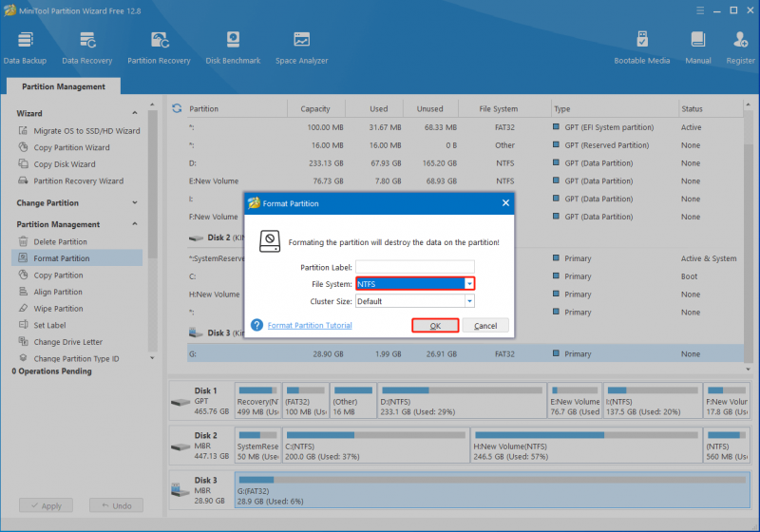Select Change Partition Type ID

click(68, 358)
